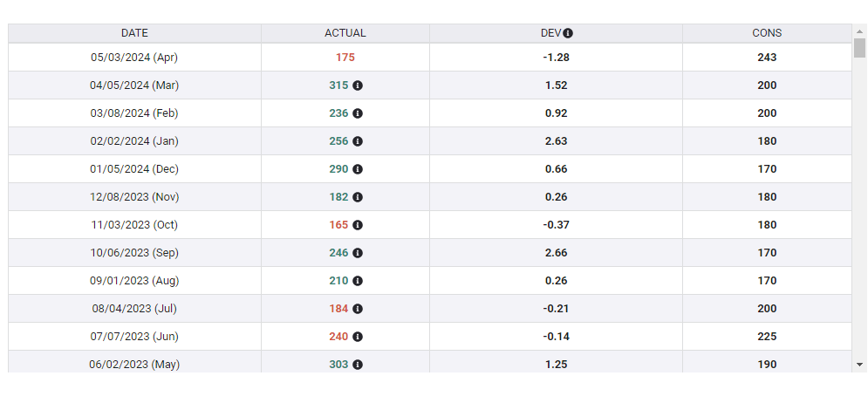Click info icon beside December actual 290

click(x=358, y=169)
